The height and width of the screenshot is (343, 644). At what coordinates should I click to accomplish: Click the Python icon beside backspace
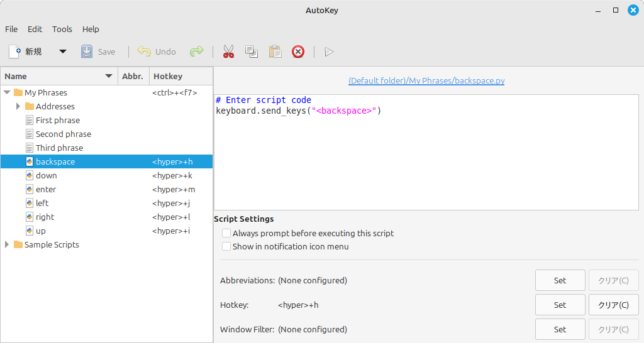(x=29, y=161)
